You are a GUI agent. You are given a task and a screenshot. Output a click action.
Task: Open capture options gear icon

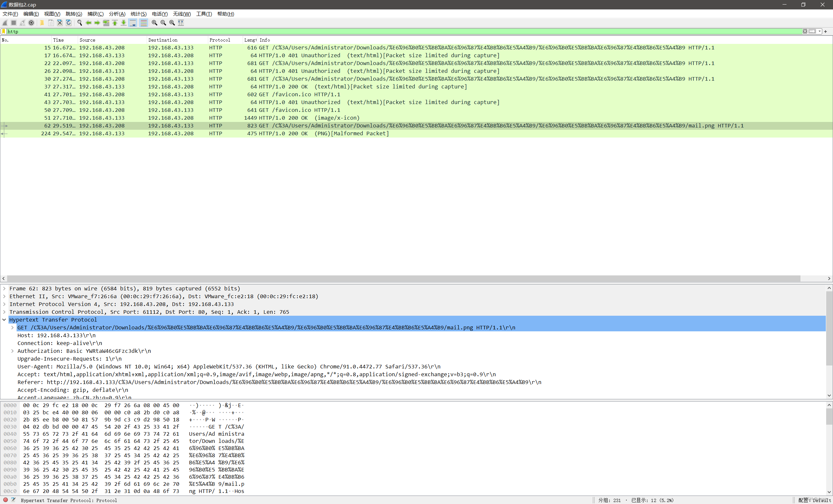[32, 23]
